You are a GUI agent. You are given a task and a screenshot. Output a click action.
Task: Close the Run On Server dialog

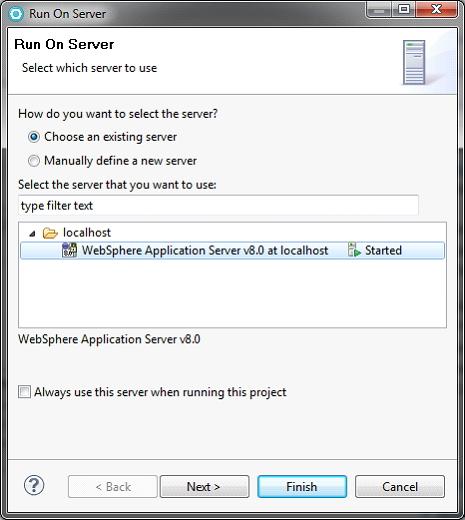[x=436, y=9]
